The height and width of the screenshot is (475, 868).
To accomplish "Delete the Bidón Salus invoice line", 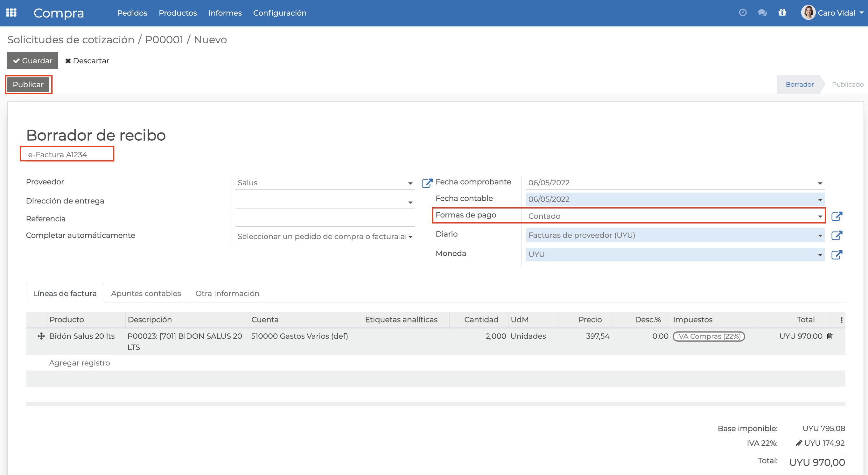I will 829,336.
